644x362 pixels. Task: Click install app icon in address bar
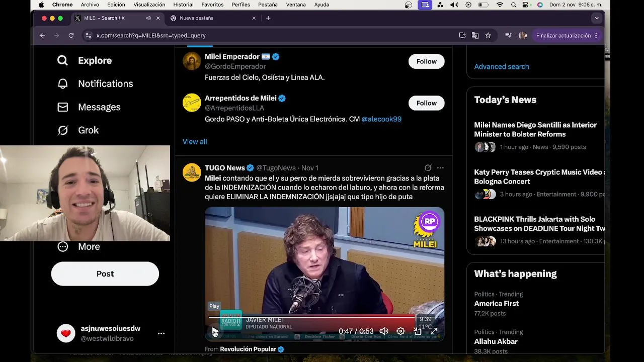coord(462,36)
